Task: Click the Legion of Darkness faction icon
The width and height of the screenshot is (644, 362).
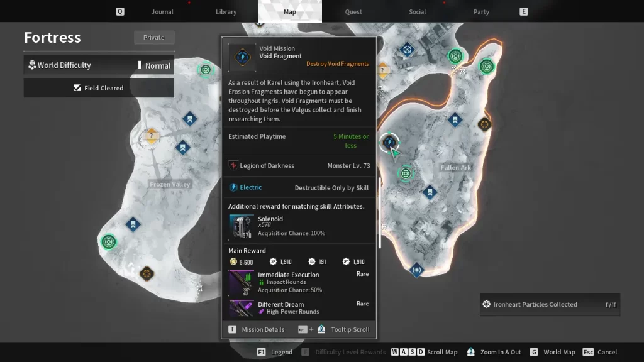Action: click(x=233, y=166)
